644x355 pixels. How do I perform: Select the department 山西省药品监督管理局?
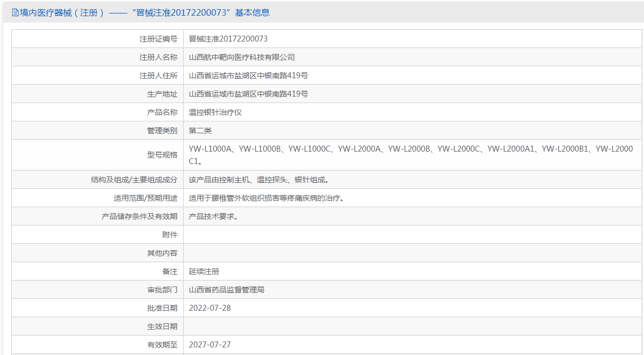(x=226, y=290)
